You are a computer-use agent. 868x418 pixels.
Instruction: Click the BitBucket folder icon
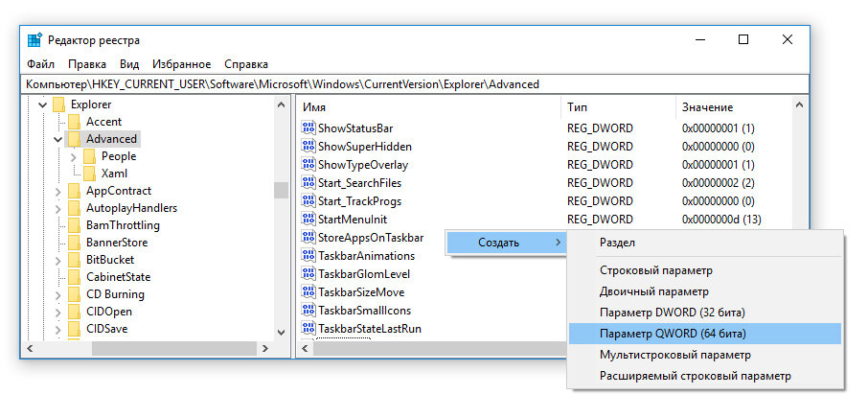tap(74, 260)
